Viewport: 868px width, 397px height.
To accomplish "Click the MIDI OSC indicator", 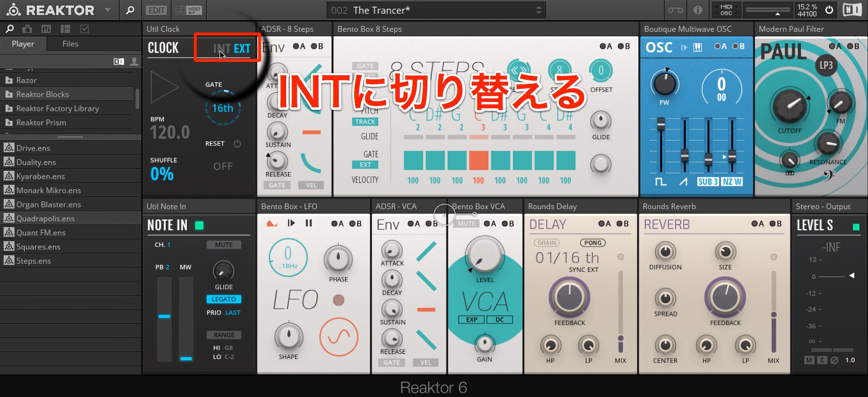I will (726, 10).
